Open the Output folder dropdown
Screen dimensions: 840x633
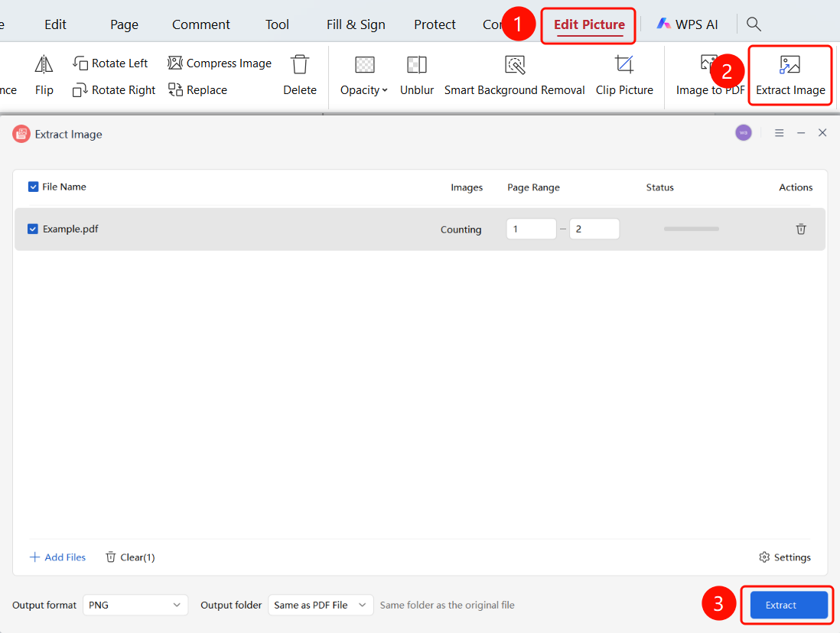(321, 605)
